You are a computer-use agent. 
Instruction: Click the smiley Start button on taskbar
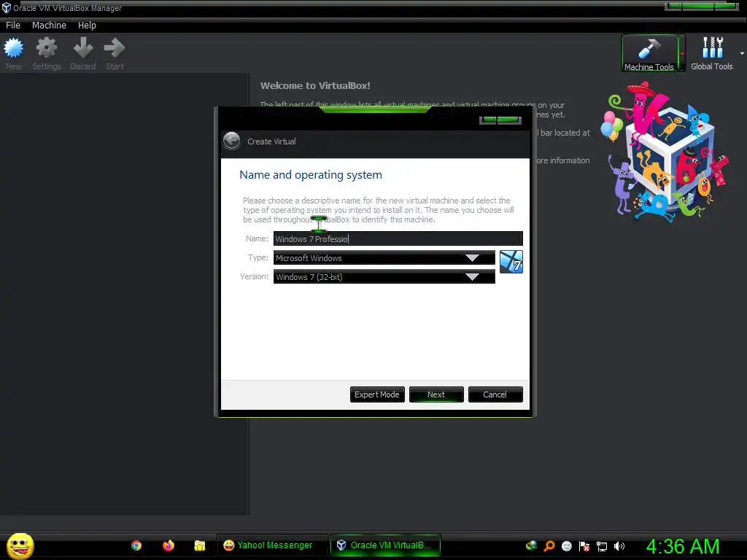pos(20,545)
